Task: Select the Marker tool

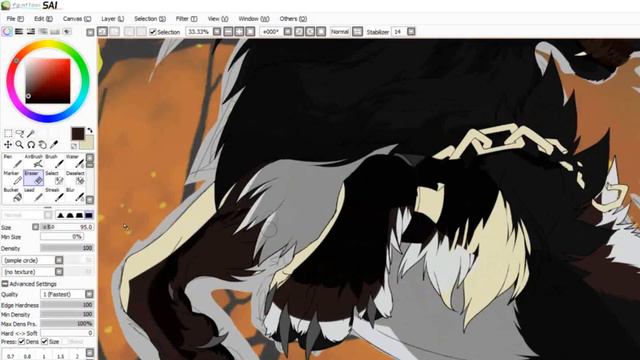Action: click(13, 178)
